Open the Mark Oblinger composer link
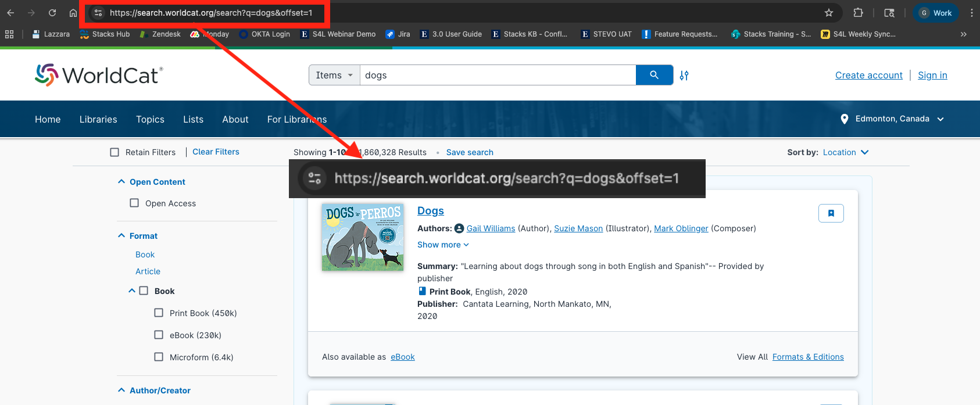Screen dimensions: 980x405 [x=681, y=228]
